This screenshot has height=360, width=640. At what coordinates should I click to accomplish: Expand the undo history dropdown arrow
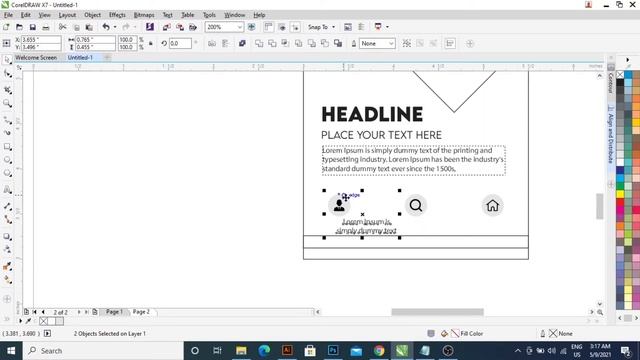115,27
